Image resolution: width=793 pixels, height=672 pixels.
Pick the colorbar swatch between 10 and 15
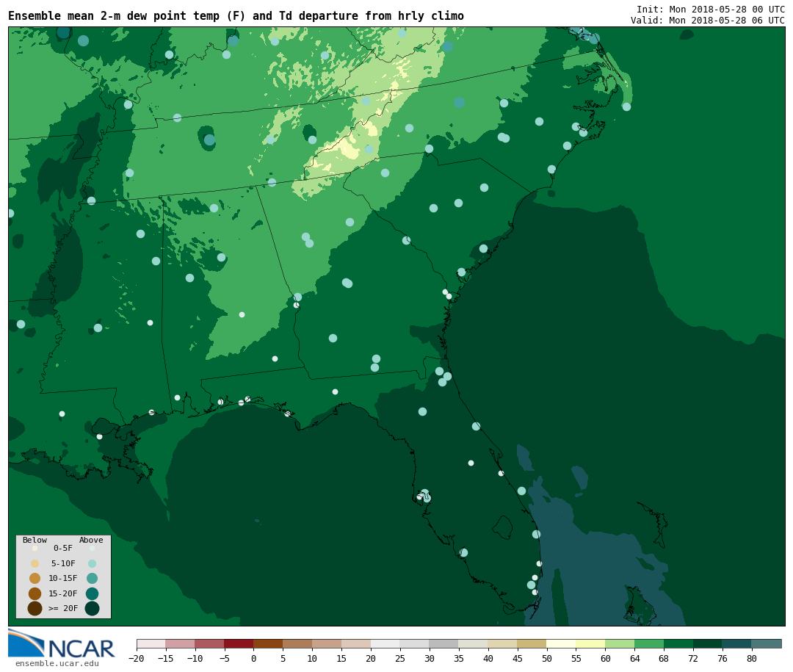pos(327,643)
